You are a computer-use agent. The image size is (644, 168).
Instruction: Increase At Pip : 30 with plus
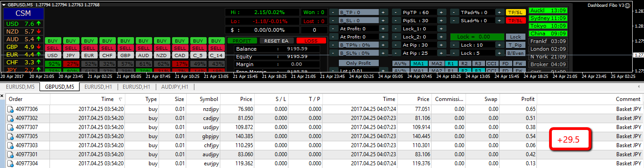point(441,45)
